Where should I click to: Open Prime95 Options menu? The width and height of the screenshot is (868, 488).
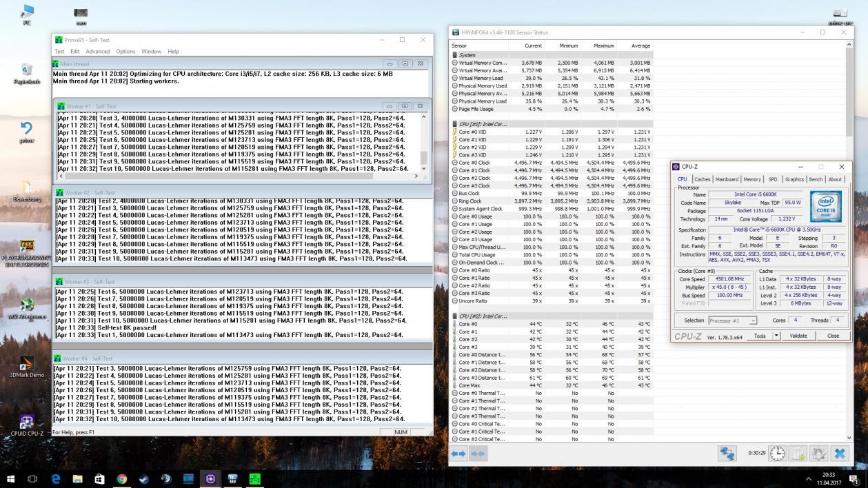(125, 52)
